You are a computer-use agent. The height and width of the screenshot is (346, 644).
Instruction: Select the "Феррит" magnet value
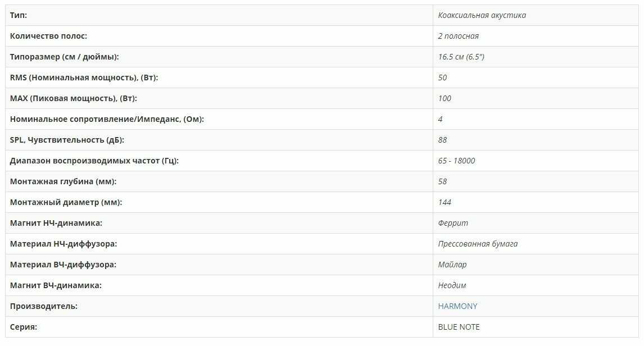[x=453, y=223]
